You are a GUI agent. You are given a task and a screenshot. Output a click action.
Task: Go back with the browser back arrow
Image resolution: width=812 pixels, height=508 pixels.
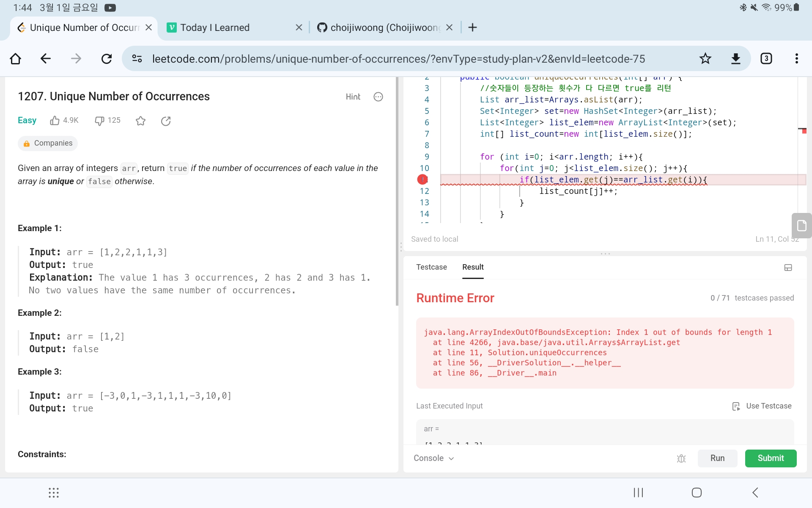[46, 58]
